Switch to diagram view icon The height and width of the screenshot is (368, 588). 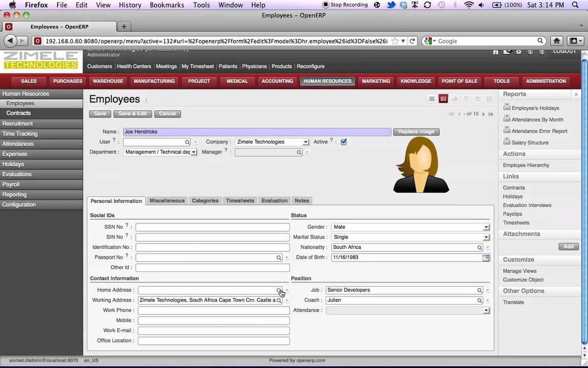[489, 99]
